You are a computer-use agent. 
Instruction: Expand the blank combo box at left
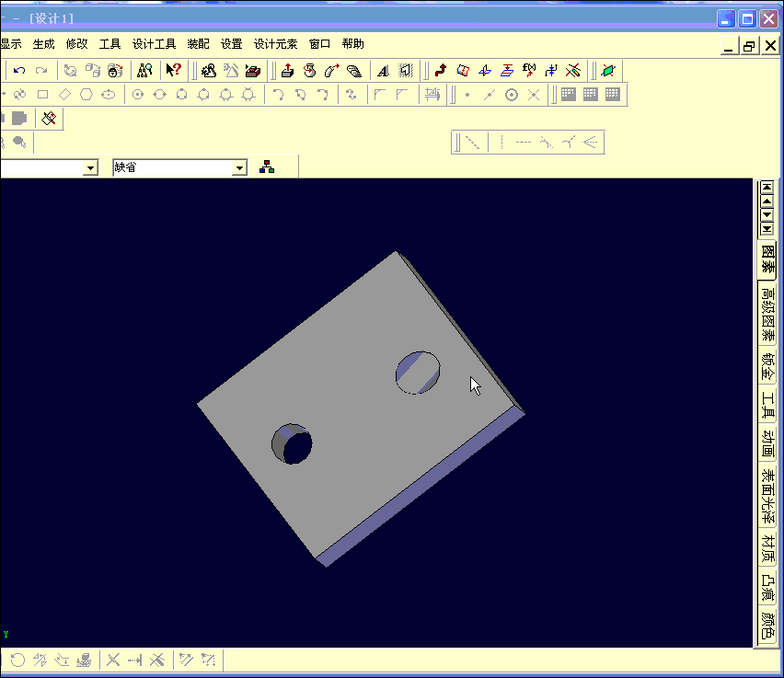pos(90,168)
